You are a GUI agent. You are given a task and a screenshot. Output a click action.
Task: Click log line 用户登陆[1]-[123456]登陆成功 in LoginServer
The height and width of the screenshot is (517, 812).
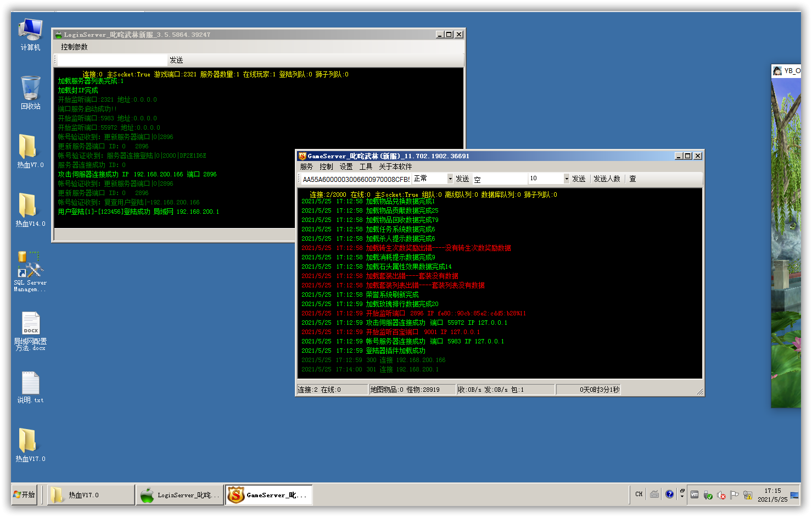(x=138, y=212)
